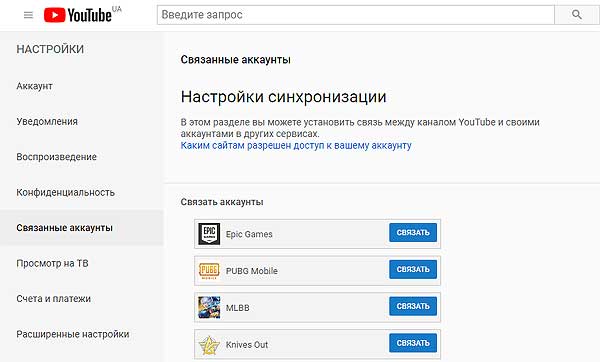
Task: Click the 'Knives Out' text label
Action: point(247,344)
